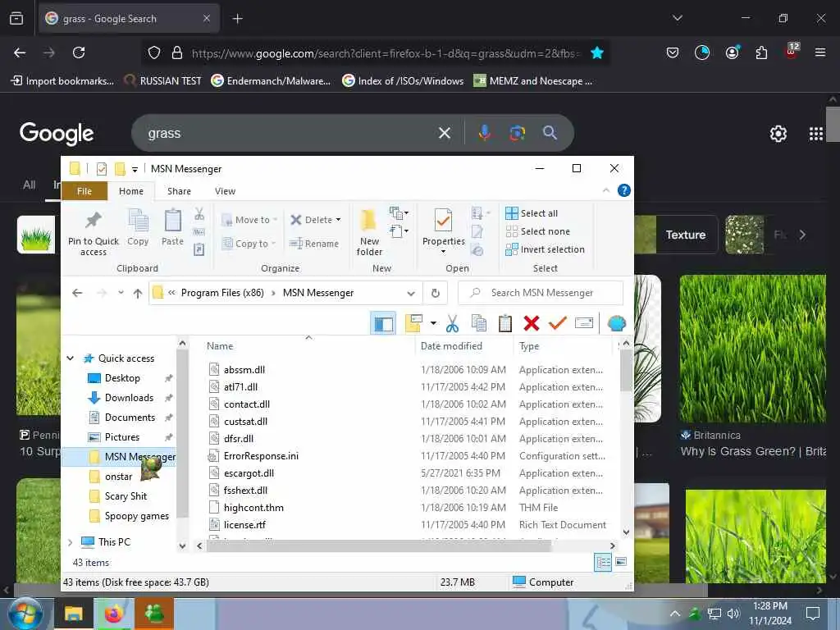Open MSN Messenger taskbar icon

click(153, 614)
